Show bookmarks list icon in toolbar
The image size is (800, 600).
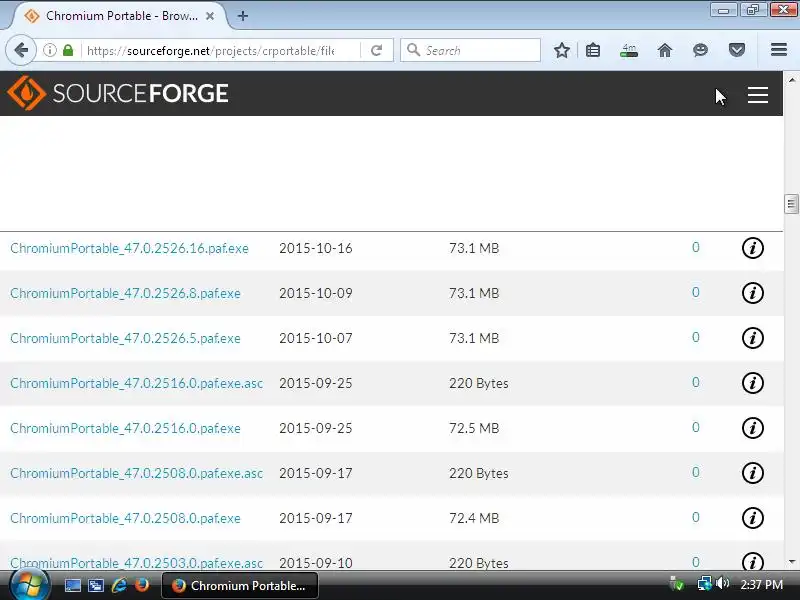(593, 50)
